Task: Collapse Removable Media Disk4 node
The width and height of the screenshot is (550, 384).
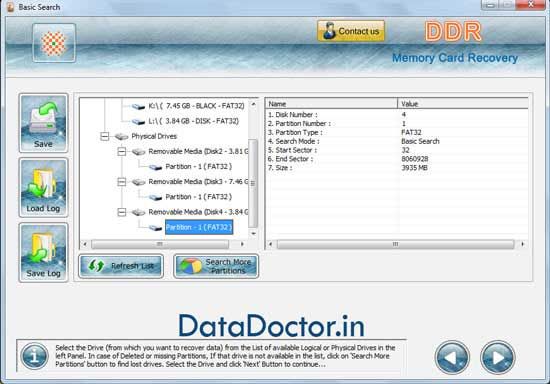Action: pyautogui.click(x=122, y=212)
